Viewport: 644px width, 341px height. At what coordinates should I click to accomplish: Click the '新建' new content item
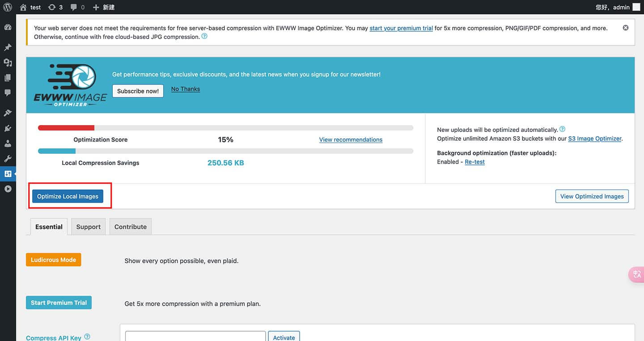click(x=104, y=7)
